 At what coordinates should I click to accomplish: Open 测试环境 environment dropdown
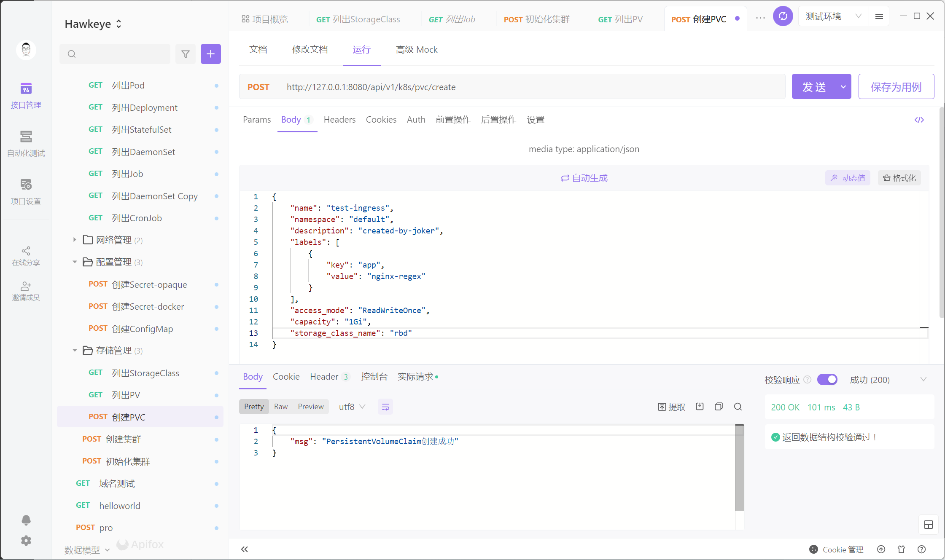(x=833, y=16)
